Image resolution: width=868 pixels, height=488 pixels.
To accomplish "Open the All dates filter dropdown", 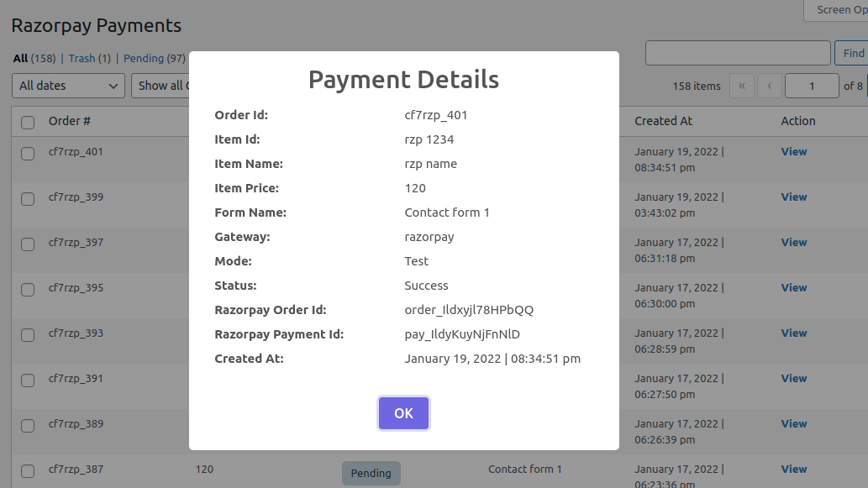I will coord(68,86).
